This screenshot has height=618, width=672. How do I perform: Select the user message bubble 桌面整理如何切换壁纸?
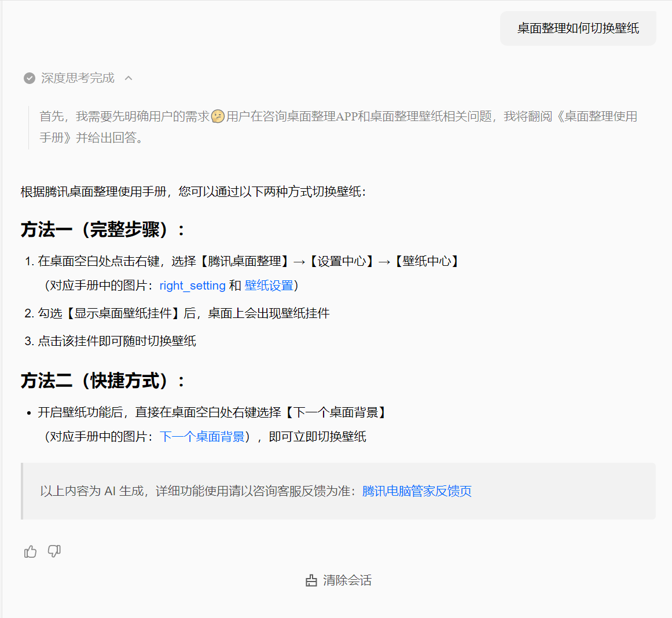(577, 28)
